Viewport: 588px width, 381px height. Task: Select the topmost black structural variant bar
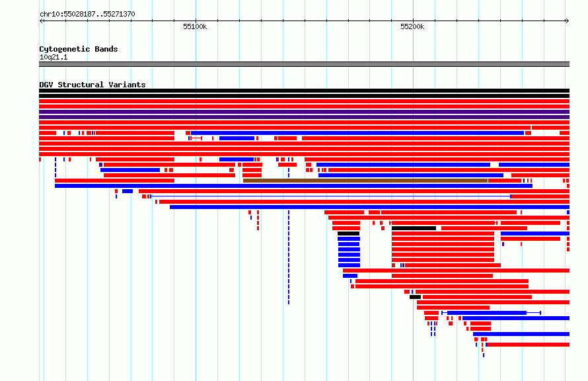coord(304,91)
